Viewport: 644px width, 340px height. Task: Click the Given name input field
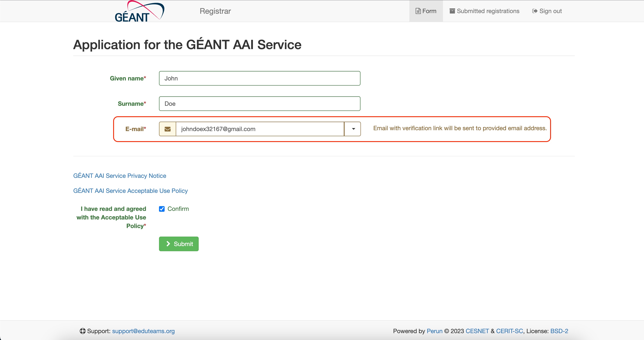pos(260,78)
